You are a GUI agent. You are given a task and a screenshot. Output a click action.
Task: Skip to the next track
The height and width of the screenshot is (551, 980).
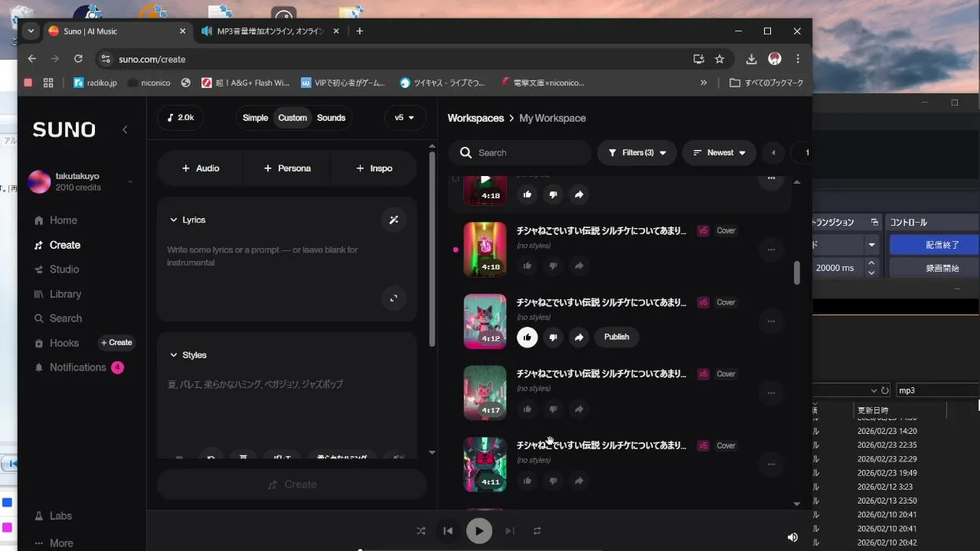509,530
